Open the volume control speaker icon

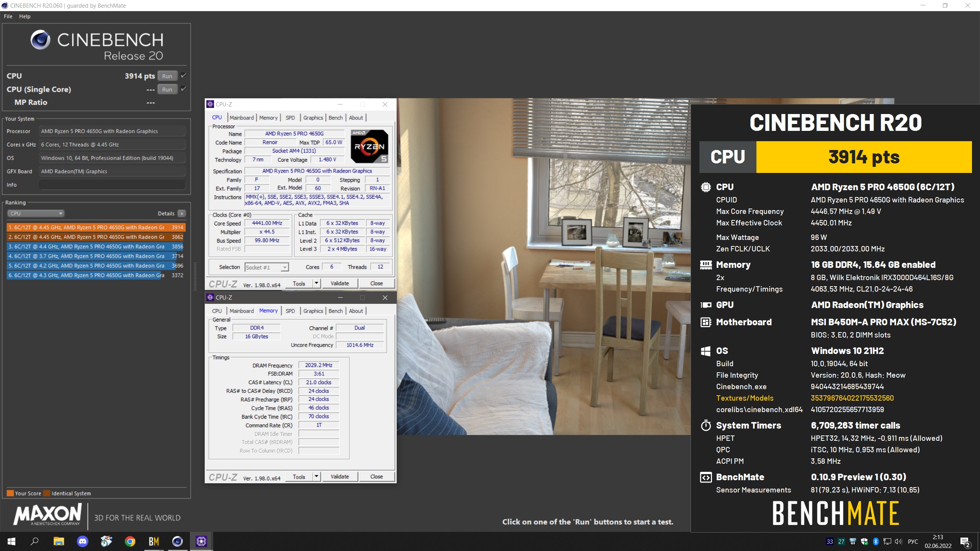click(x=898, y=541)
